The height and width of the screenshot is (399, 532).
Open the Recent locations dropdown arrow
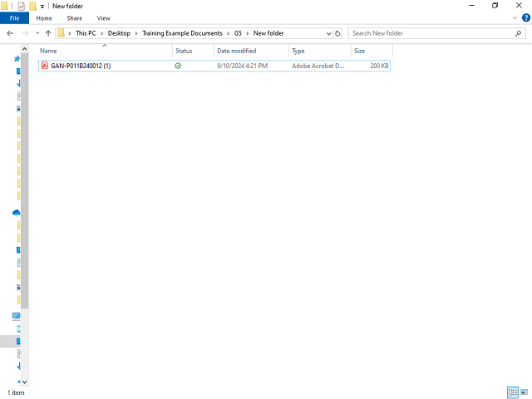(37, 33)
